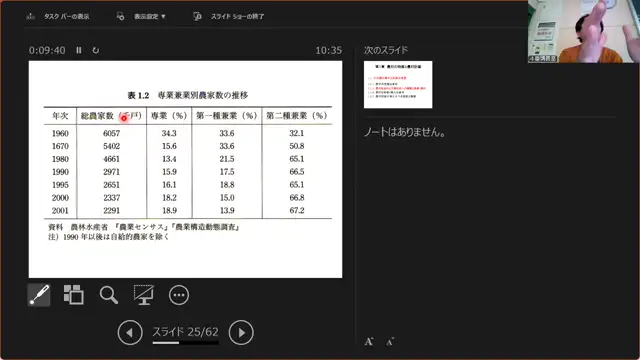Click the value 67.2 in table
Image resolution: width=640 pixels, height=360 pixels.
(x=297, y=211)
